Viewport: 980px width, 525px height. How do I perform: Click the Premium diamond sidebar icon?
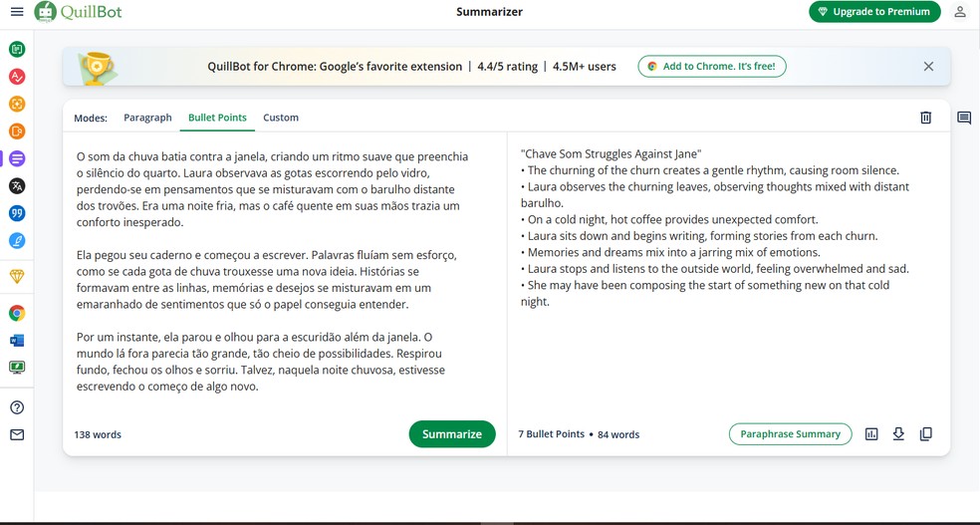pyautogui.click(x=17, y=277)
